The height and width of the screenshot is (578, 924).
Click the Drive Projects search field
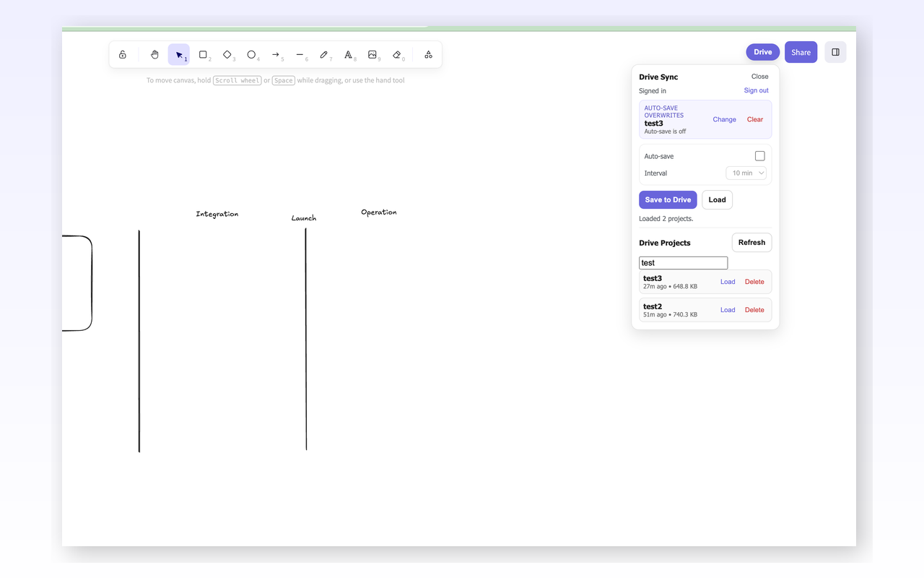(x=683, y=263)
